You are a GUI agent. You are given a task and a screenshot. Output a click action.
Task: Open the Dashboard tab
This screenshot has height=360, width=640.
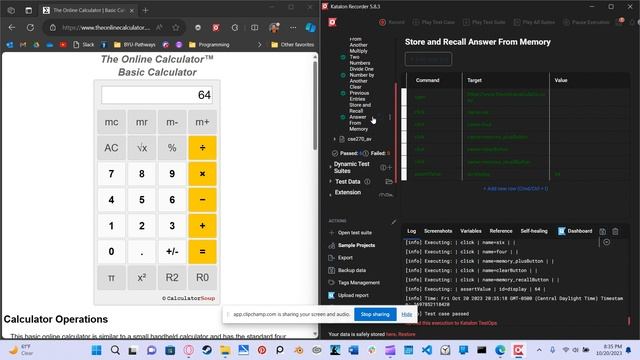pyautogui.click(x=575, y=231)
